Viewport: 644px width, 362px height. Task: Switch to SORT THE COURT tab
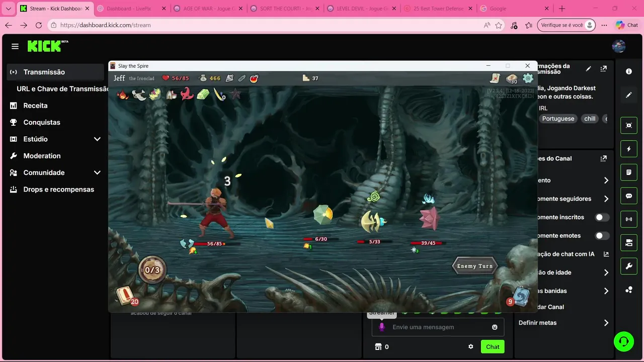pos(284,9)
